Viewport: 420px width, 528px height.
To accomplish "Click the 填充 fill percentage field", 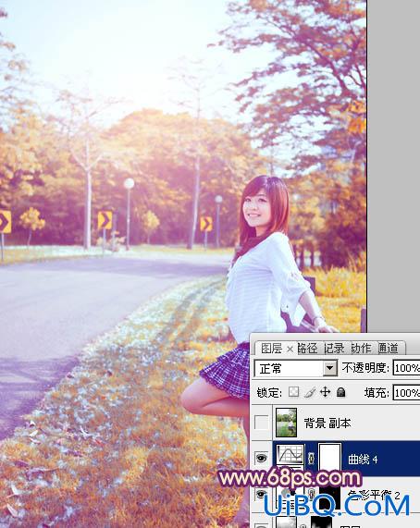I will coord(406,393).
